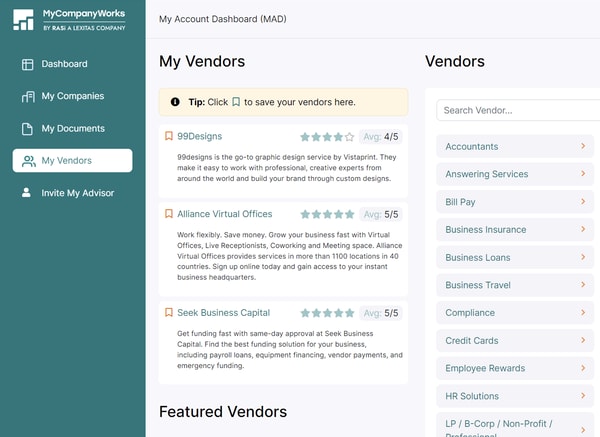Viewport: 600px width, 437px height.
Task: Click the 99Designs description paragraph
Action: [x=287, y=168]
